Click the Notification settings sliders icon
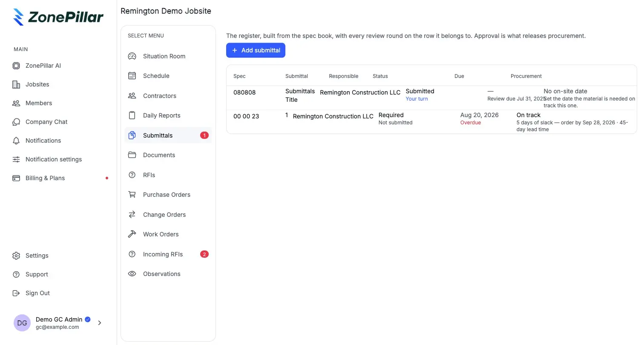 tap(16, 159)
